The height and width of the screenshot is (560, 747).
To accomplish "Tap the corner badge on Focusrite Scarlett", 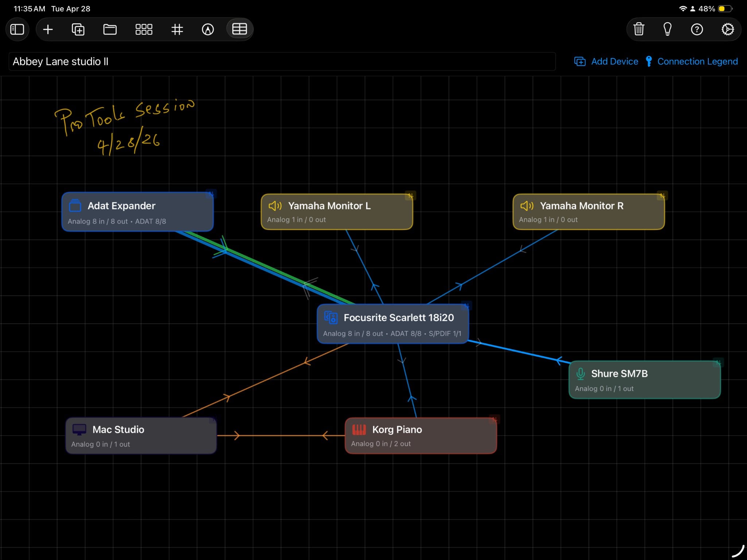I will coord(467,306).
